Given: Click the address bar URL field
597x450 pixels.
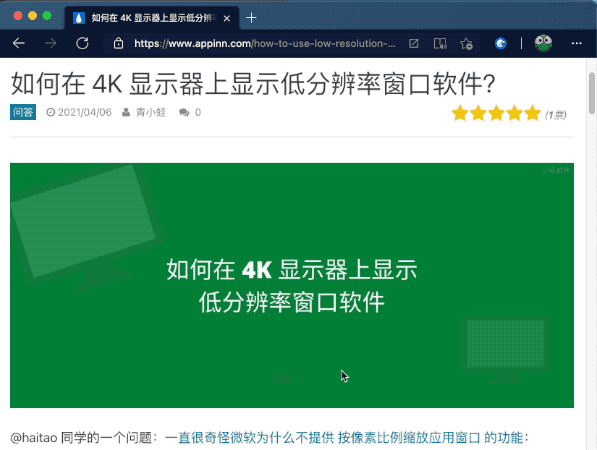Looking at the screenshot, I should (x=265, y=43).
